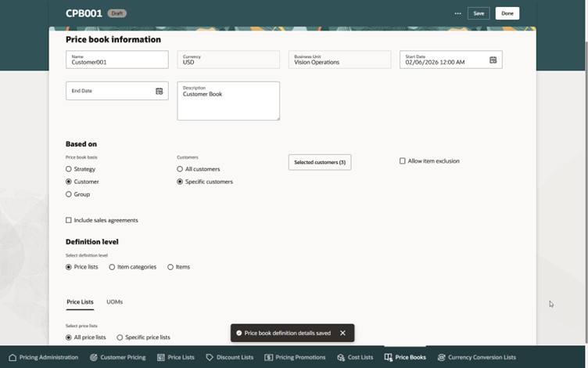This screenshot has height=368, width=588.
Task: Switch to the Price Lists tab
Action: coord(80,302)
